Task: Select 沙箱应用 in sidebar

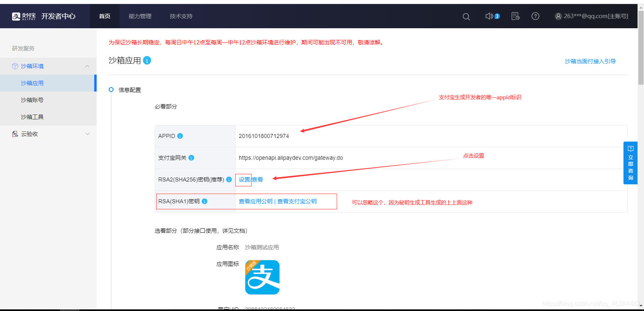Action: pyautogui.click(x=48, y=83)
